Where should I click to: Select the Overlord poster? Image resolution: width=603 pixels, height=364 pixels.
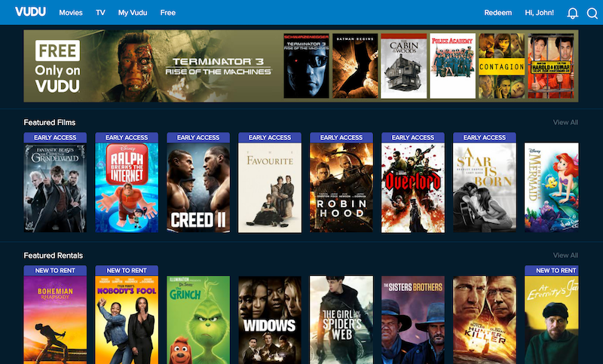click(412, 188)
